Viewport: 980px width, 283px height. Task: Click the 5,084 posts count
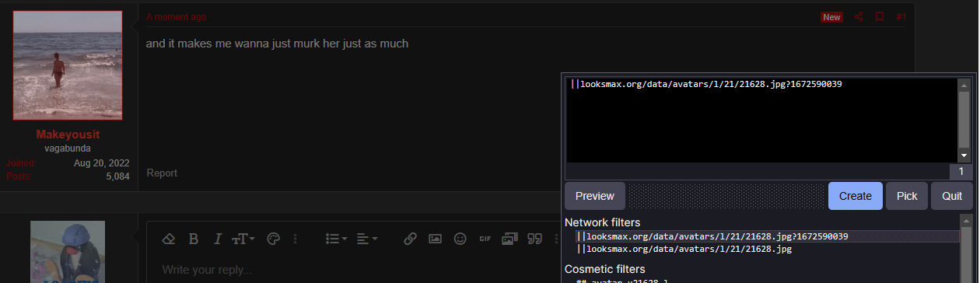pyautogui.click(x=117, y=176)
